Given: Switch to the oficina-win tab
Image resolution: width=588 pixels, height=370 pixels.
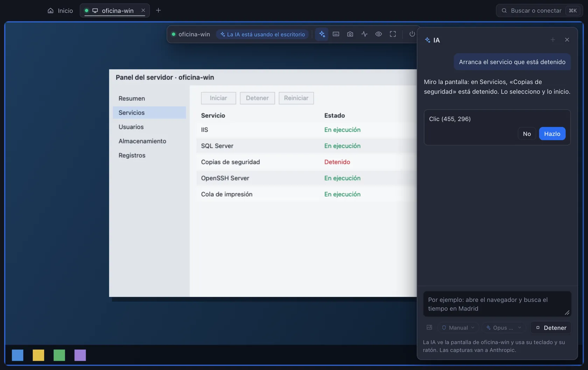Looking at the screenshot, I should [x=114, y=11].
